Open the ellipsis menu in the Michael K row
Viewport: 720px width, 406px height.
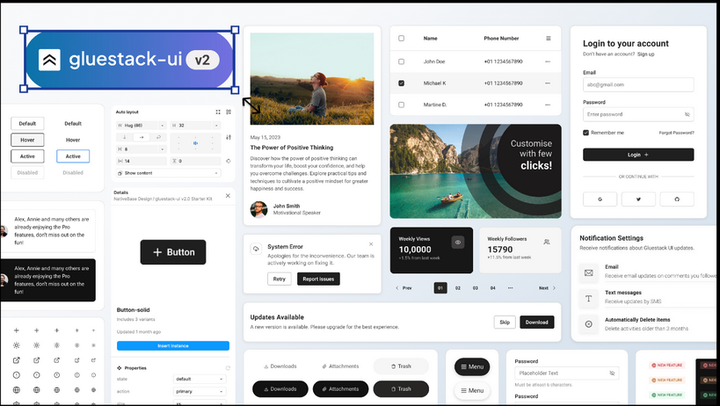point(547,83)
